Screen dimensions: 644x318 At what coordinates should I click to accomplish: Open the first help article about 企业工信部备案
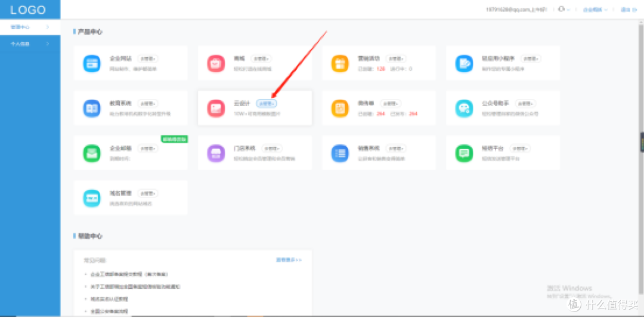coord(129,274)
